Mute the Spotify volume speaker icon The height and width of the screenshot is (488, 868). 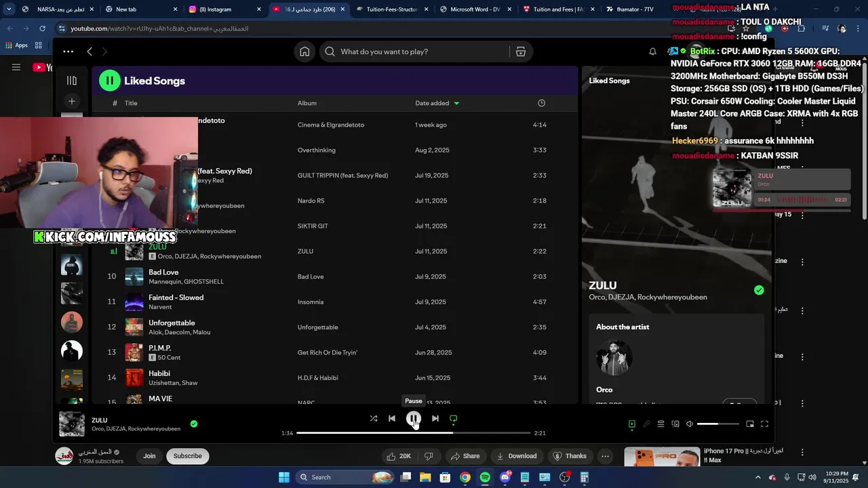click(x=690, y=424)
